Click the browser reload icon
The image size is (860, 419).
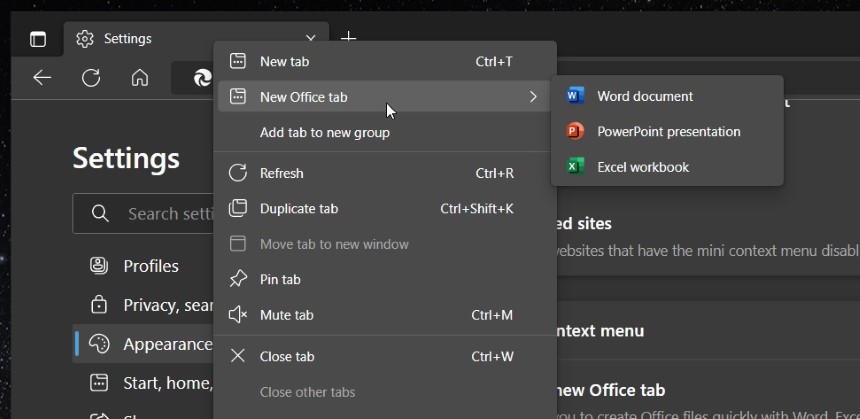click(91, 78)
